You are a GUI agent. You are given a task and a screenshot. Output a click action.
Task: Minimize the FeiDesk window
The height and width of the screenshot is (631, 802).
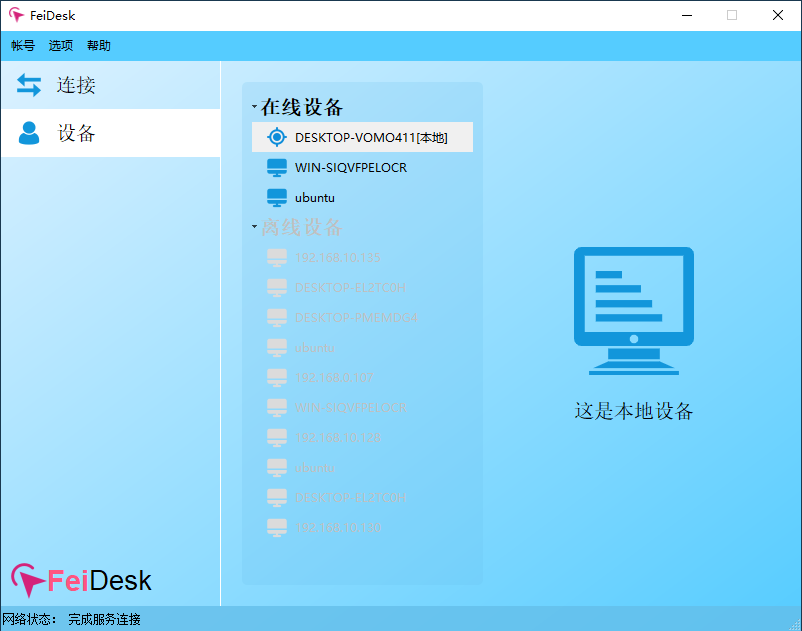click(x=687, y=15)
